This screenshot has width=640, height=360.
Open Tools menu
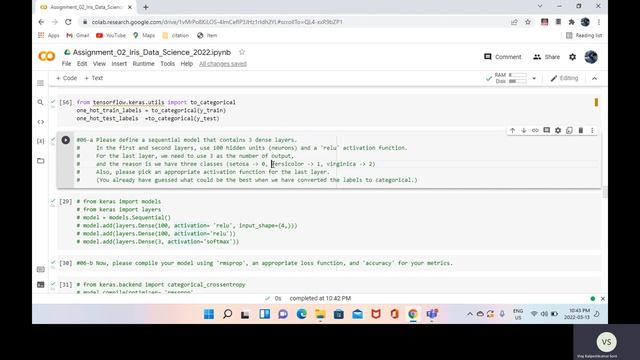[x=167, y=64]
